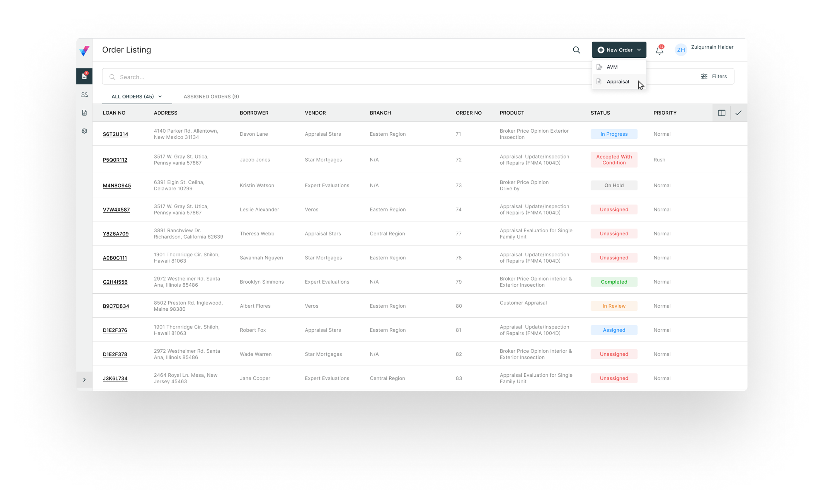Select Appraisal from New Order menu
The width and height of the screenshot is (822, 504).
pos(619,81)
